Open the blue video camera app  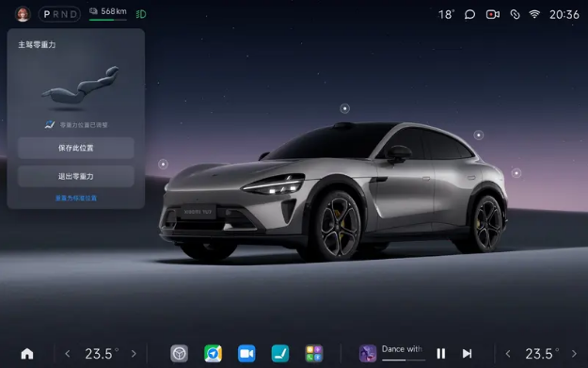[246, 353]
